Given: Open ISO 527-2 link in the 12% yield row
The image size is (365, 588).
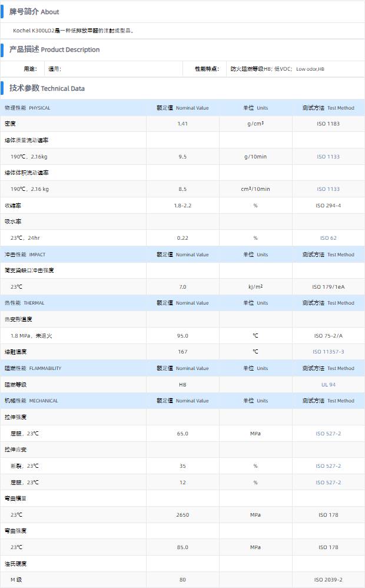Looking at the screenshot, I should 328,483.
